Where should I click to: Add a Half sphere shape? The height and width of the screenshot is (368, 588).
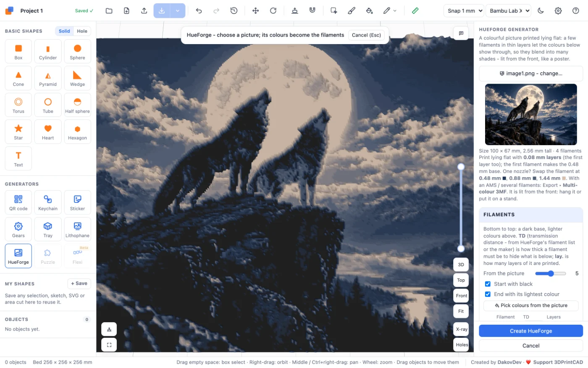click(x=77, y=105)
